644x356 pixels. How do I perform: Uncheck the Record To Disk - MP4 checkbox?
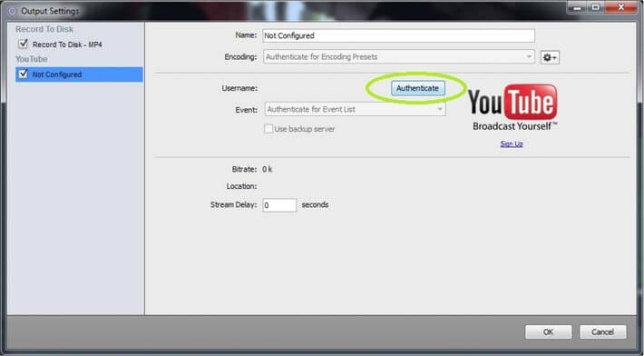coord(23,44)
